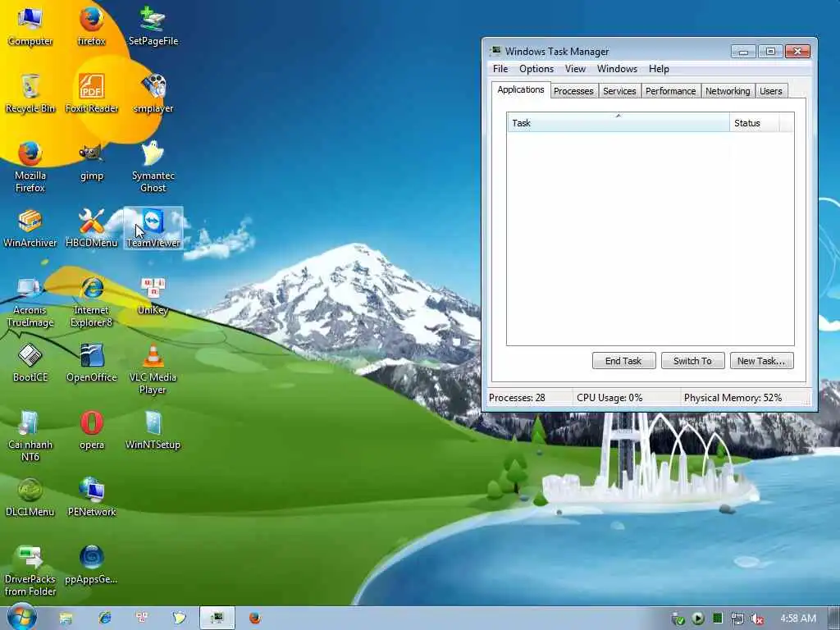Click the green play tray icon
840x630 pixels.
(x=698, y=619)
